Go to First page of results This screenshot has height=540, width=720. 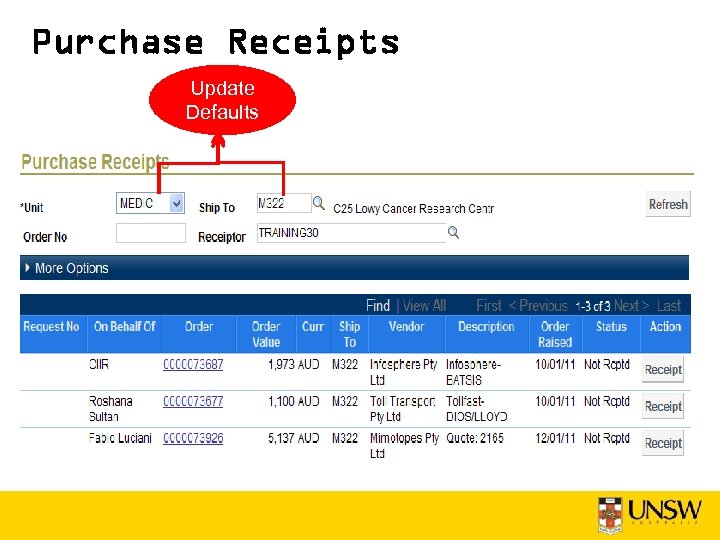coord(489,306)
